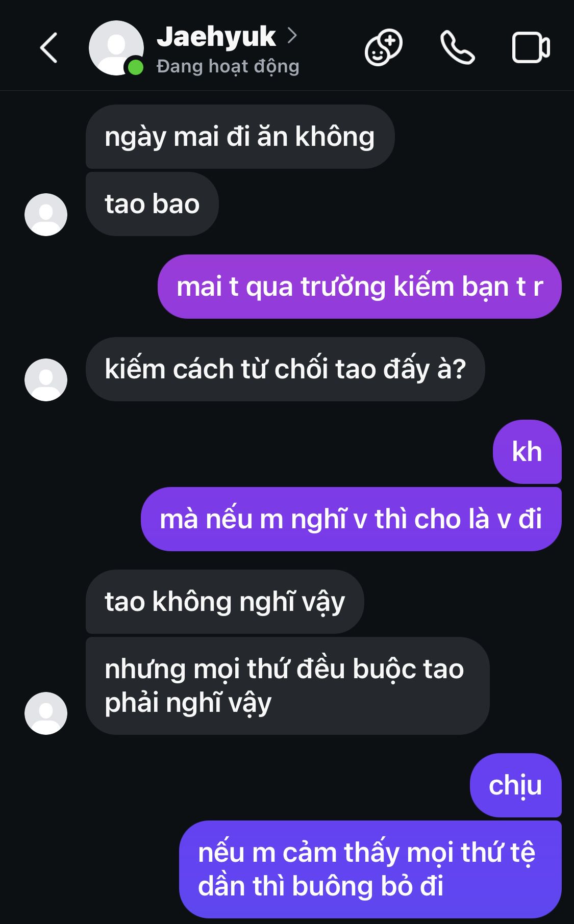Select the 'kh' message bubble
Image resolution: width=574 pixels, height=924 pixels.
pyautogui.click(x=527, y=452)
